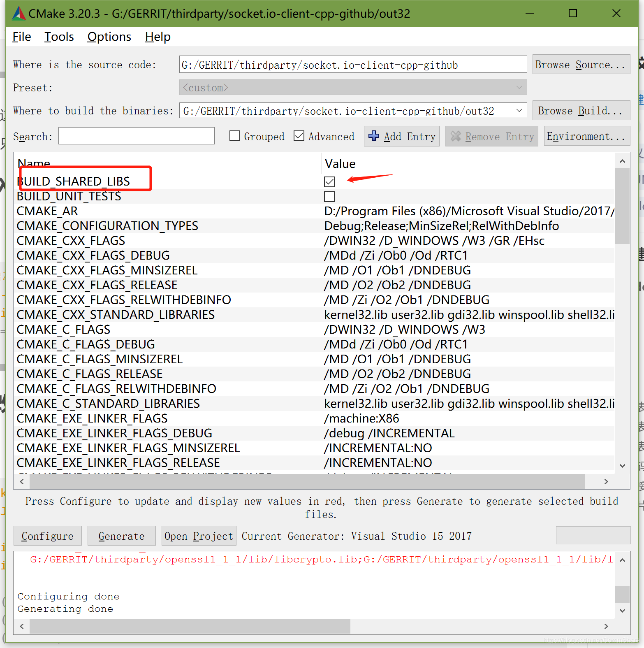
Task: Toggle the Advanced checkbox
Action: (x=299, y=136)
